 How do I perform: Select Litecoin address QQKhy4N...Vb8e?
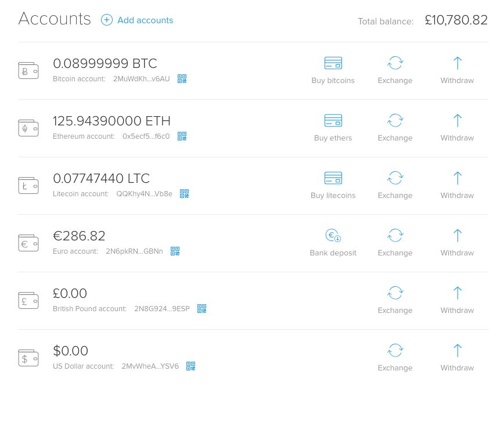145,194
